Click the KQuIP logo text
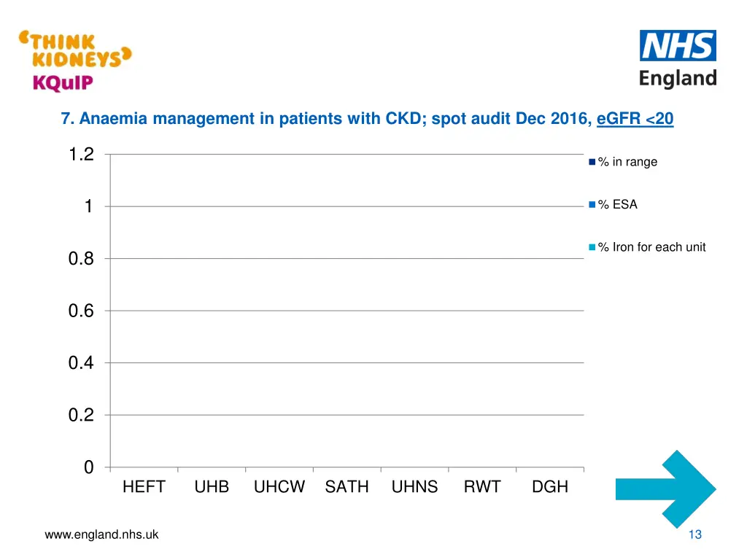Image resolution: width=747 pixels, height=560 pixels. click(x=63, y=82)
